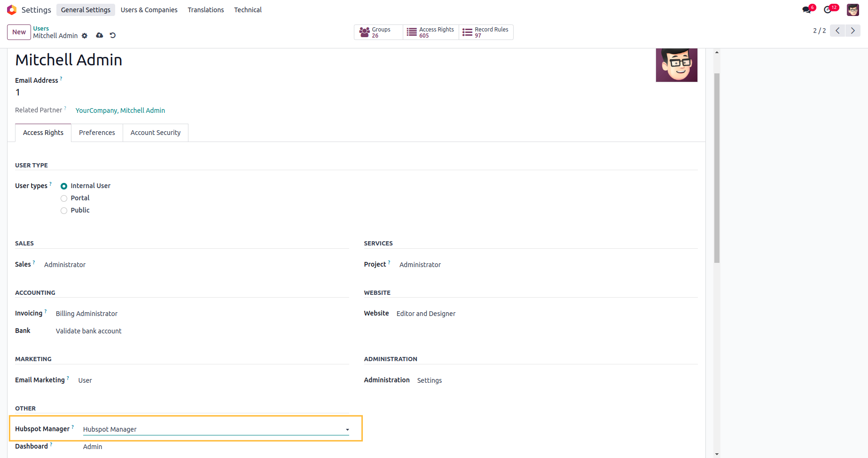
Task: Select the Internal User radio option
Action: pyautogui.click(x=64, y=186)
